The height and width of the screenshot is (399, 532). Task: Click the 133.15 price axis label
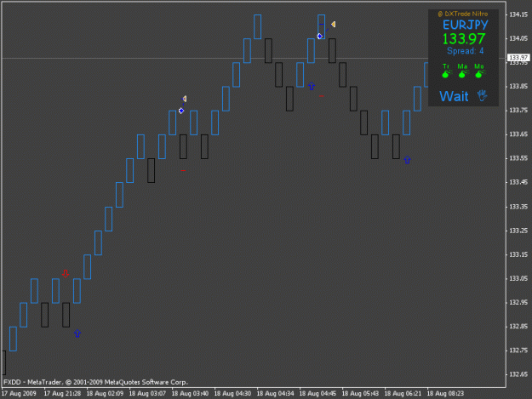[x=518, y=254]
